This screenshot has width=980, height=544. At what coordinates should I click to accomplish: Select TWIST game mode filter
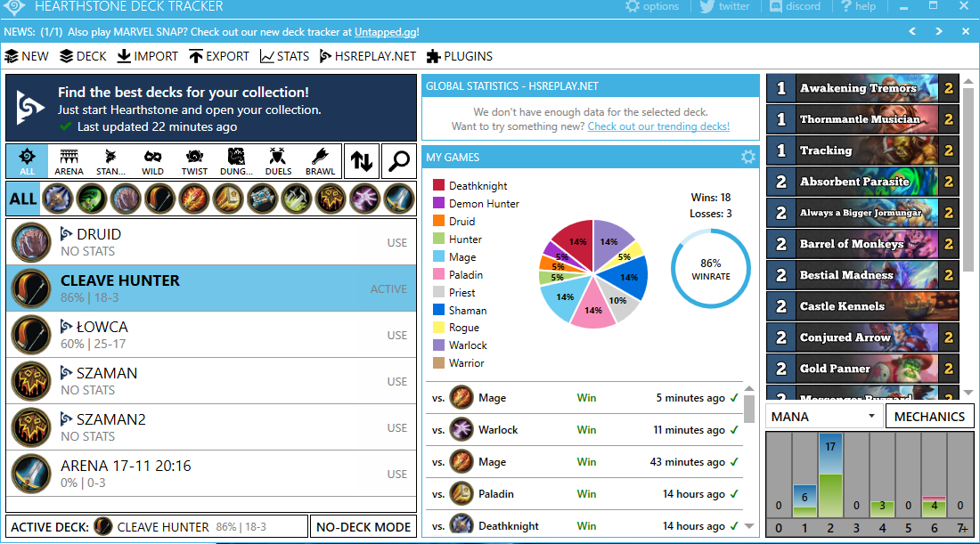tap(194, 161)
